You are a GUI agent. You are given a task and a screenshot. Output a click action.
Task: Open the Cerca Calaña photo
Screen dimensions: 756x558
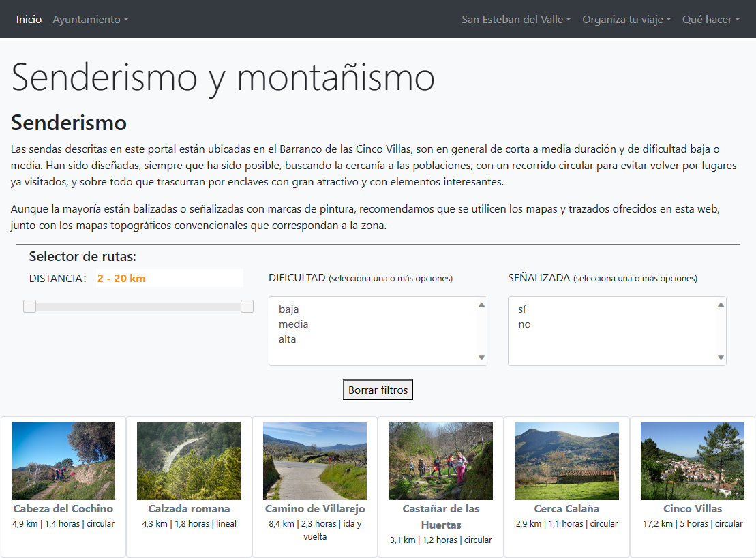[x=566, y=461]
